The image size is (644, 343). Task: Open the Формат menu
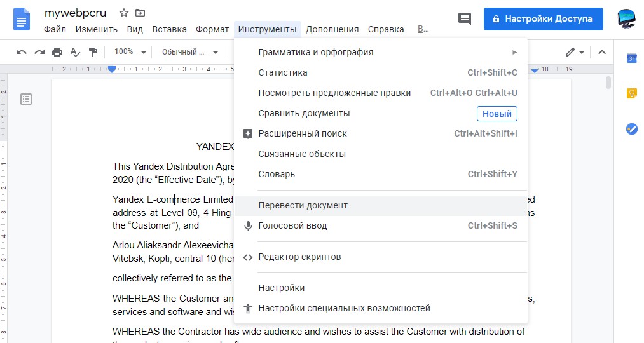pos(212,30)
